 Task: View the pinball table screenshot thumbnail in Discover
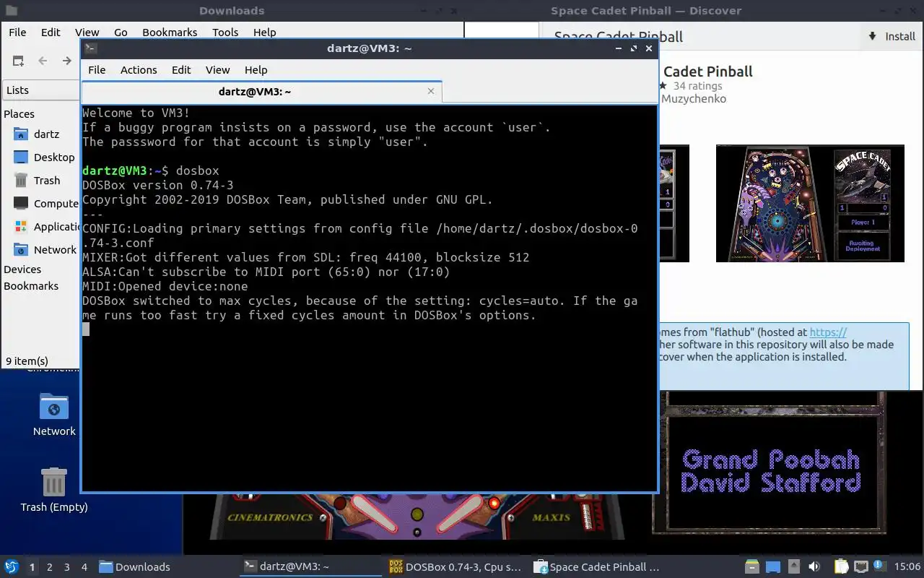(x=810, y=203)
